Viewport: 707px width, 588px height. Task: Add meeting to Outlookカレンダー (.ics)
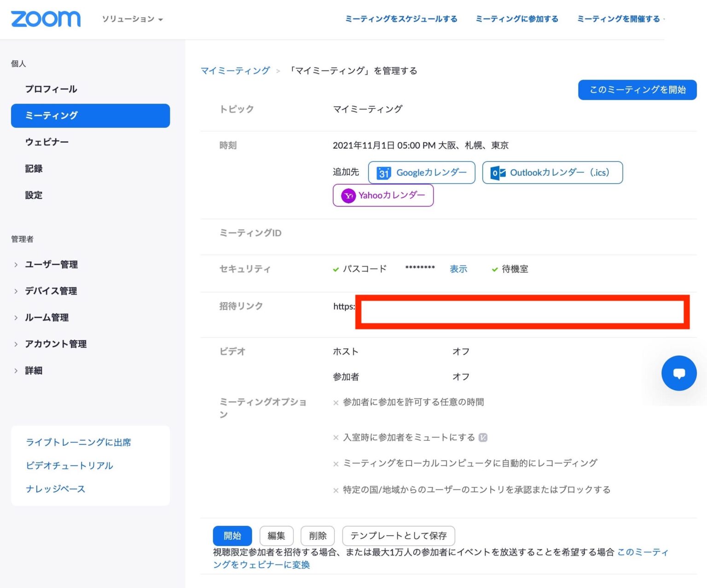tap(552, 173)
